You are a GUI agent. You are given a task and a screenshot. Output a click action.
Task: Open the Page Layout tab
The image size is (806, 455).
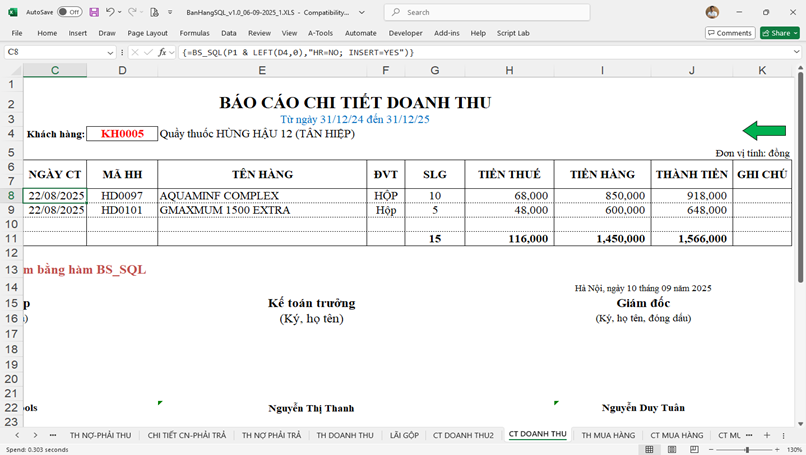click(148, 33)
